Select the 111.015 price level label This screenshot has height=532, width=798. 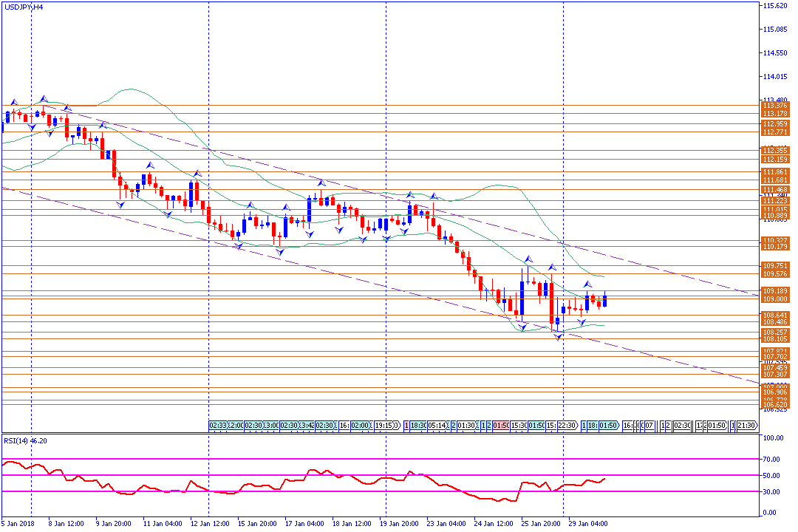(x=775, y=210)
